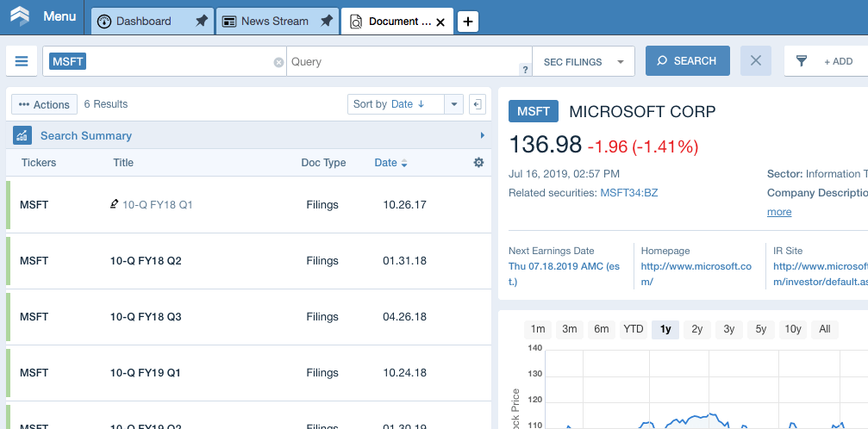Open the Actions menu
The width and height of the screenshot is (868, 429).
coord(44,104)
